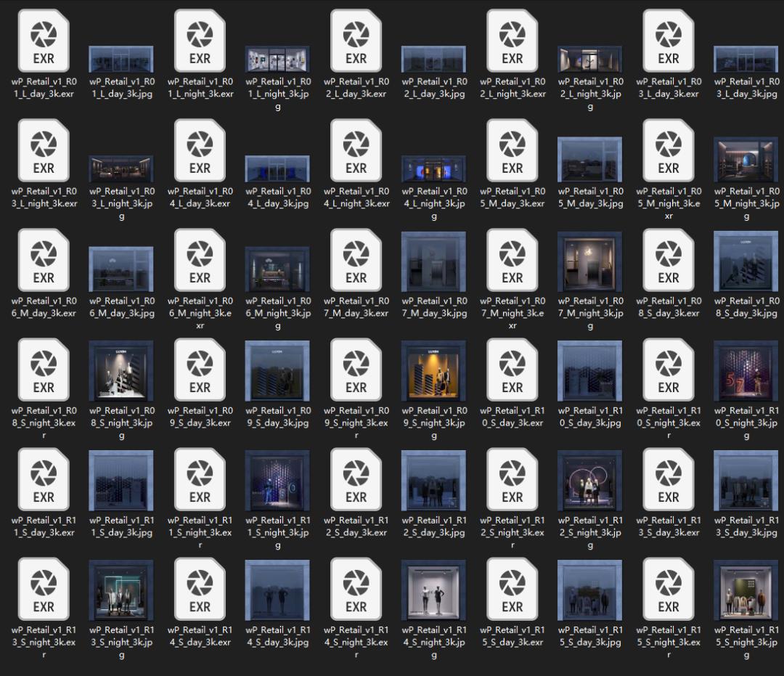
Task: Open thumbnail wP_Retail_v1_R14_S_night_3k.jpg
Action: point(433,590)
